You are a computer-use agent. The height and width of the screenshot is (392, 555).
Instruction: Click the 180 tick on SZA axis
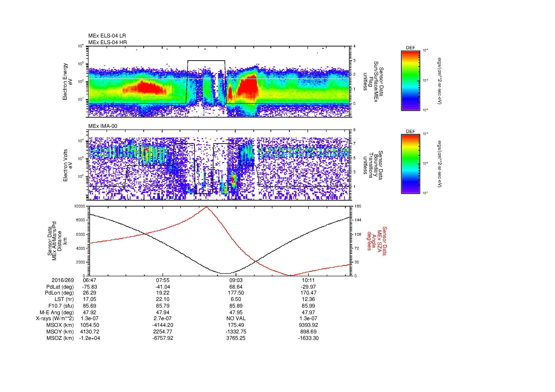[357, 206]
